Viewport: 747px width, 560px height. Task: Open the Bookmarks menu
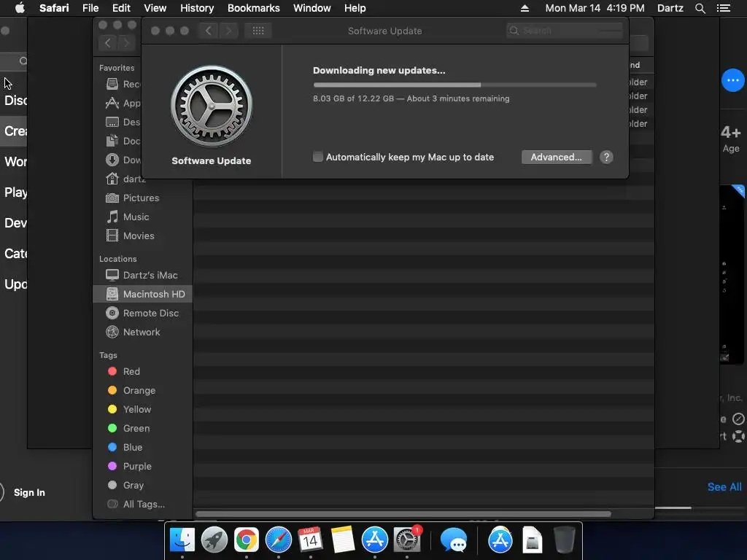[253, 8]
